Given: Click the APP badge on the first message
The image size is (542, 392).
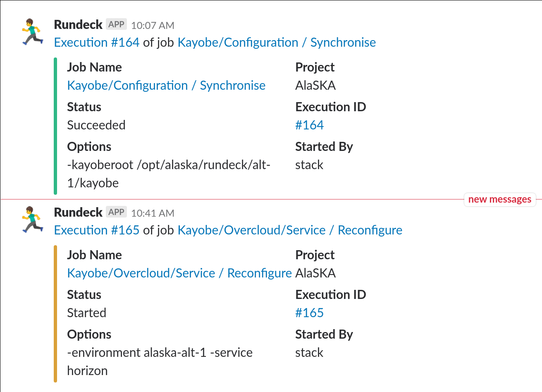Looking at the screenshot, I should click(116, 24).
